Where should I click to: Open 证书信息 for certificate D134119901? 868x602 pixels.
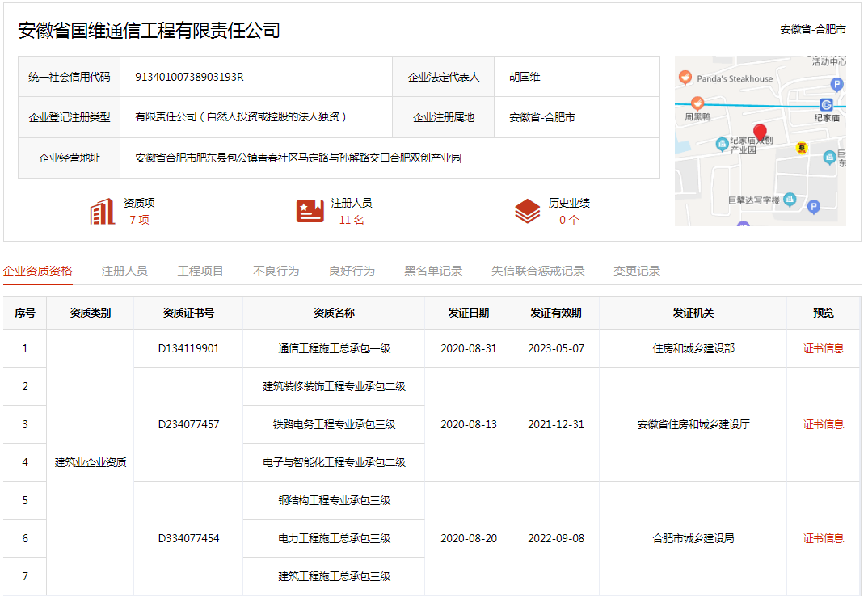click(823, 347)
